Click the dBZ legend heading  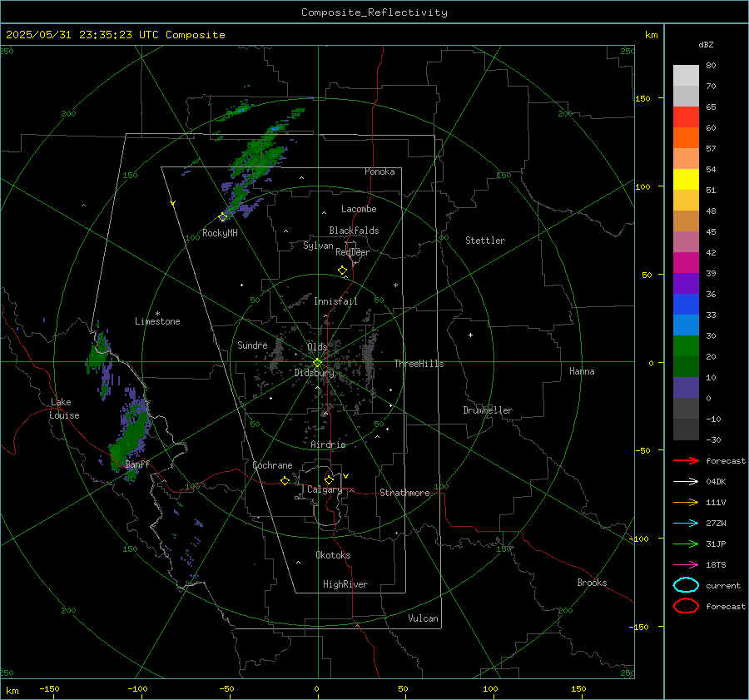(x=706, y=45)
